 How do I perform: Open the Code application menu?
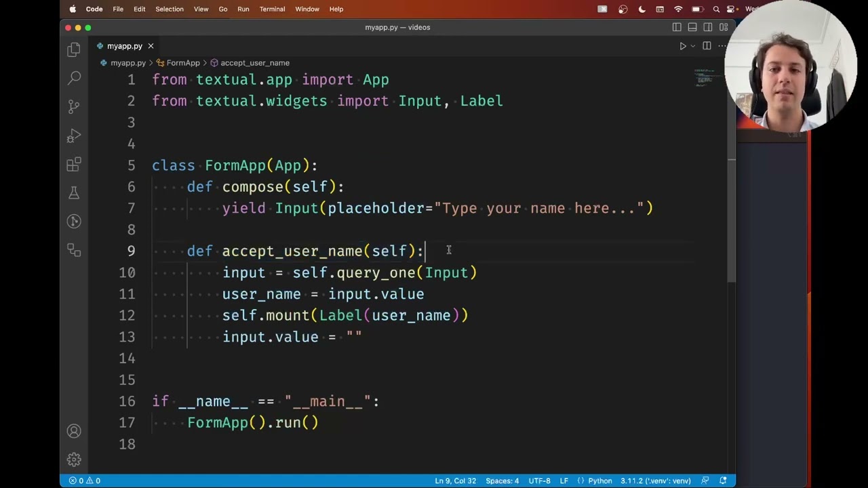(x=94, y=9)
